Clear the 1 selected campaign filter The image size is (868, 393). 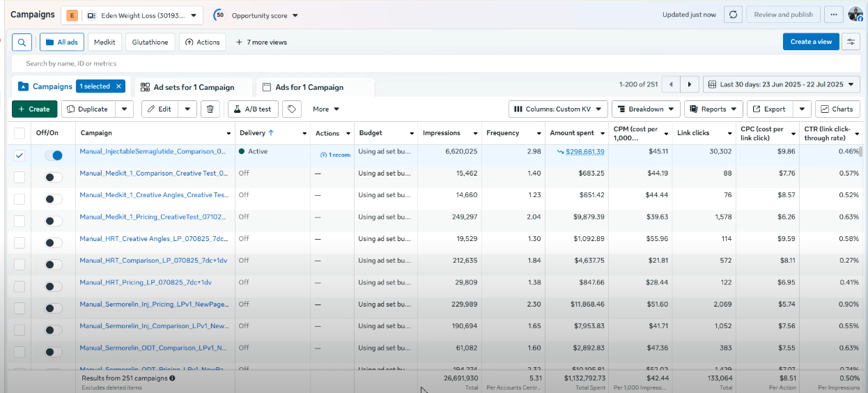[118, 86]
